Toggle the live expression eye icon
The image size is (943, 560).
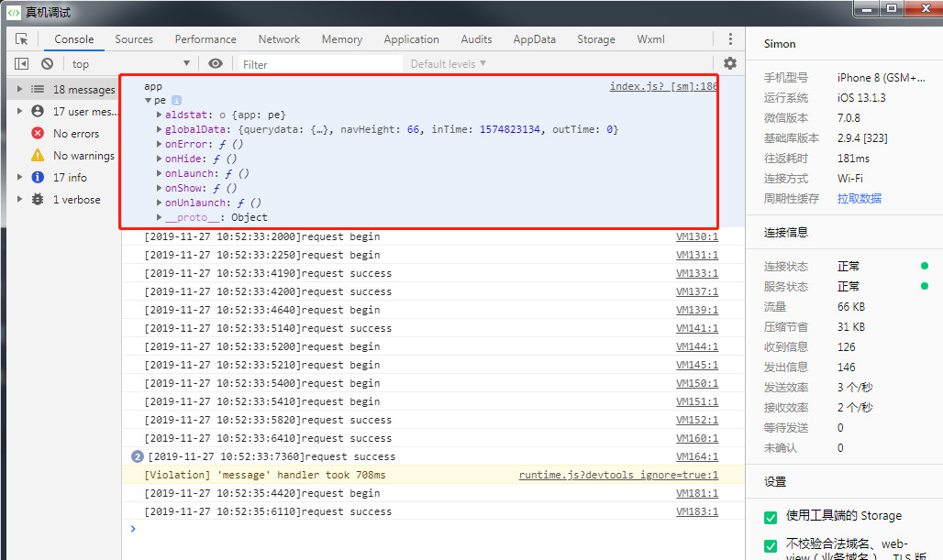[216, 64]
